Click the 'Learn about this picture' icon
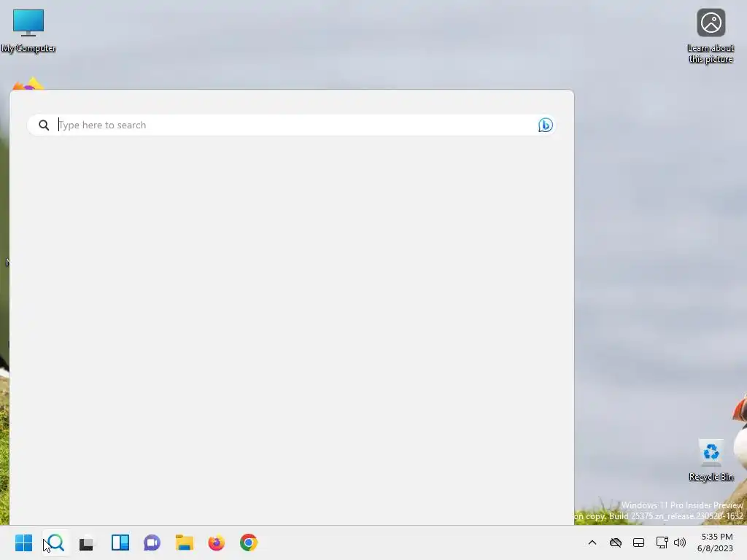Image resolution: width=747 pixels, height=560 pixels. 711,36
